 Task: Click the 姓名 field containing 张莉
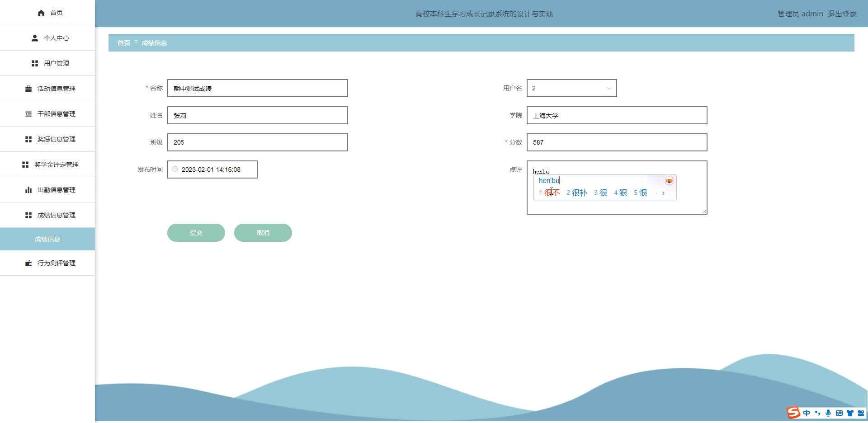pyautogui.click(x=258, y=115)
